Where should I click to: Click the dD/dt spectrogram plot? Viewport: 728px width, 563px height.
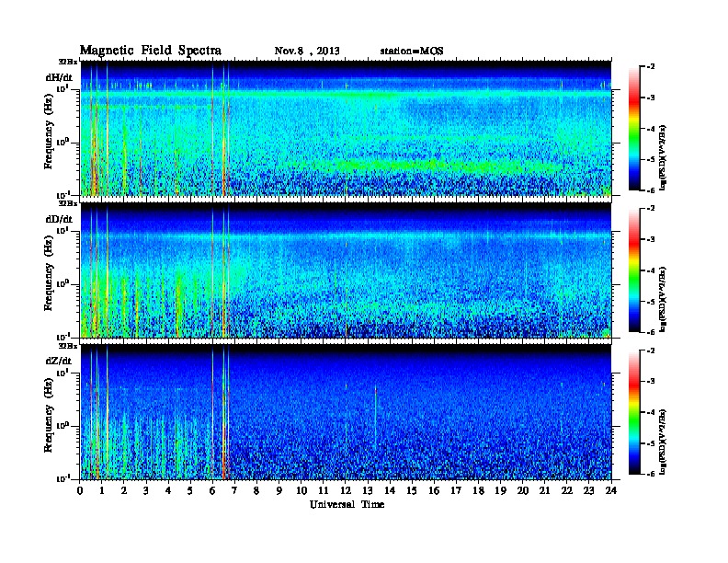click(346, 270)
